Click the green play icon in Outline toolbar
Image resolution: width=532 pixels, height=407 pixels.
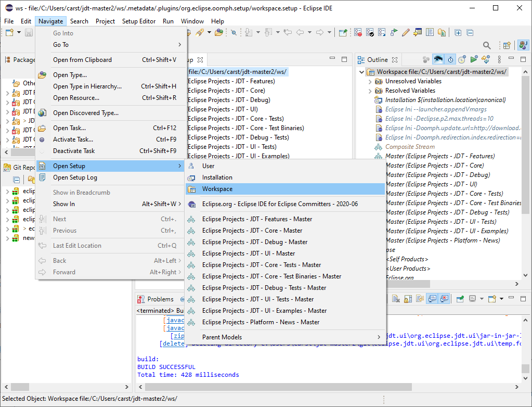(474, 60)
